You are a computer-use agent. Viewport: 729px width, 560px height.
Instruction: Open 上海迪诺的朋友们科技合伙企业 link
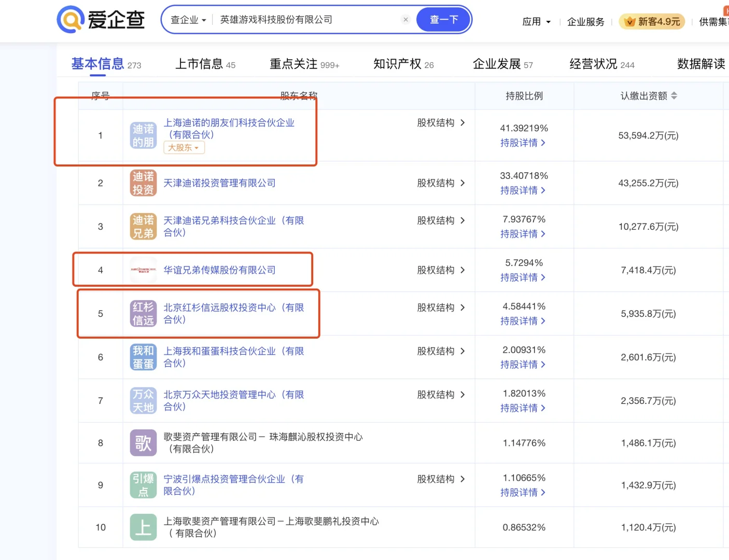pyautogui.click(x=229, y=129)
